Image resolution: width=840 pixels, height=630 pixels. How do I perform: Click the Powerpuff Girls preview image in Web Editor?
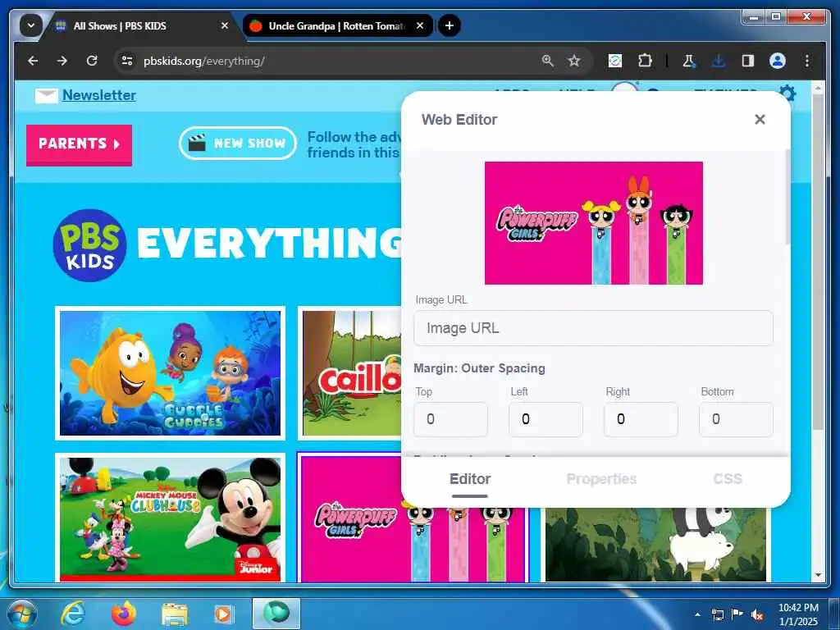[594, 223]
